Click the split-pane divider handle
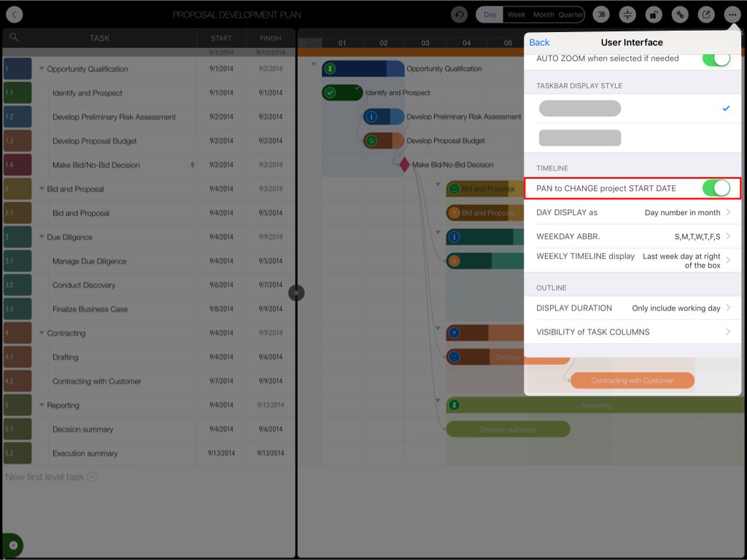Viewport: 747px width, 560px height. (x=296, y=293)
